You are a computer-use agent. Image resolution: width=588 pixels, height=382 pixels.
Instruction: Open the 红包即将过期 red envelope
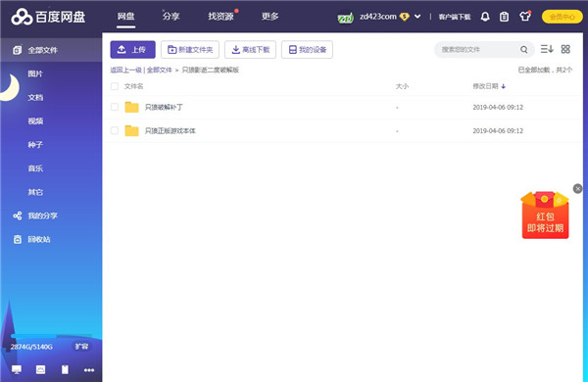click(545, 215)
